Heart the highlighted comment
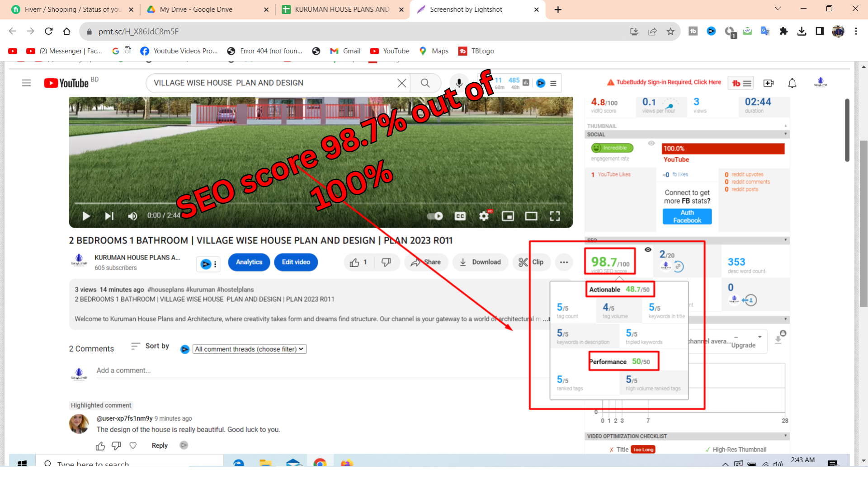The image size is (868, 488). (x=133, y=446)
